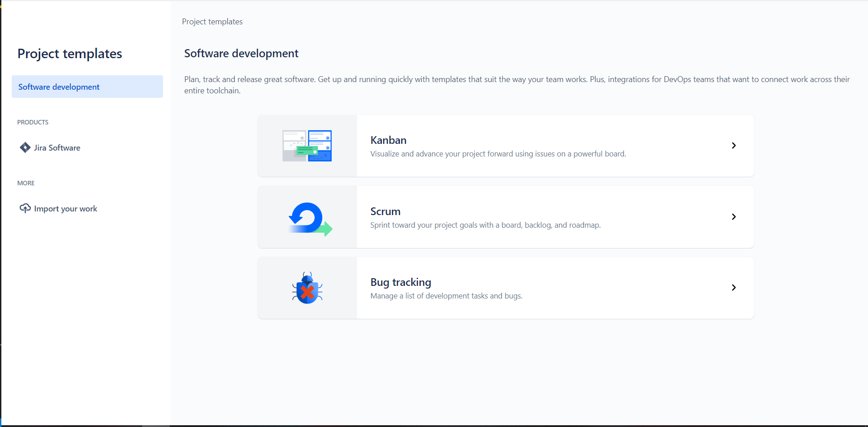
Task: Open the Kanban template title
Action: (x=389, y=140)
